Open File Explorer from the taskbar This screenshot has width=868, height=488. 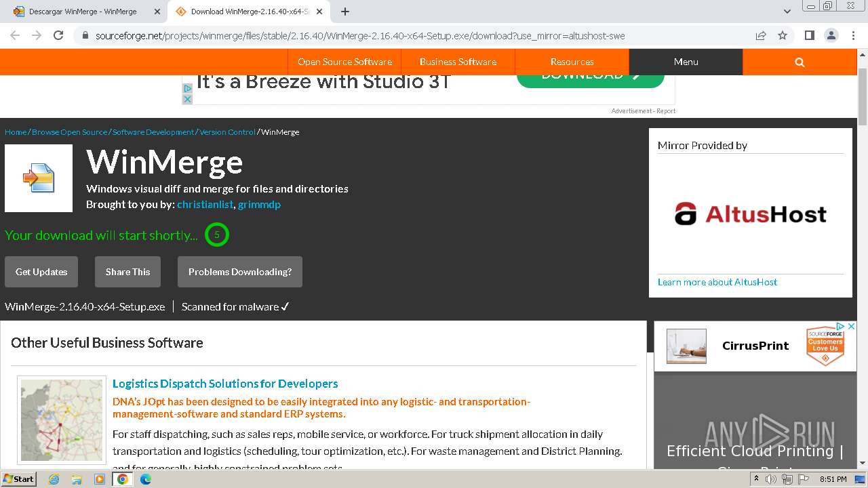tap(77, 479)
